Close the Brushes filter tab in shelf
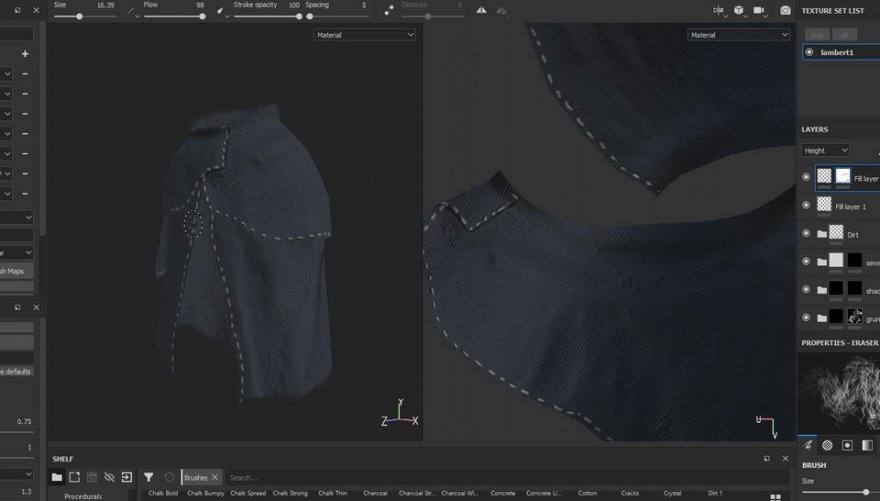Screen dimensions: 880x501 [214, 477]
